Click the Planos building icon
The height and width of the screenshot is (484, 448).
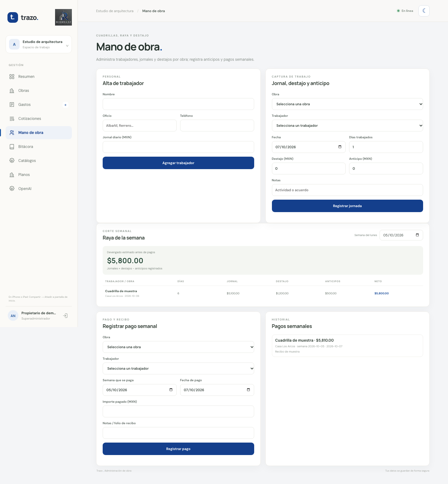[12, 175]
